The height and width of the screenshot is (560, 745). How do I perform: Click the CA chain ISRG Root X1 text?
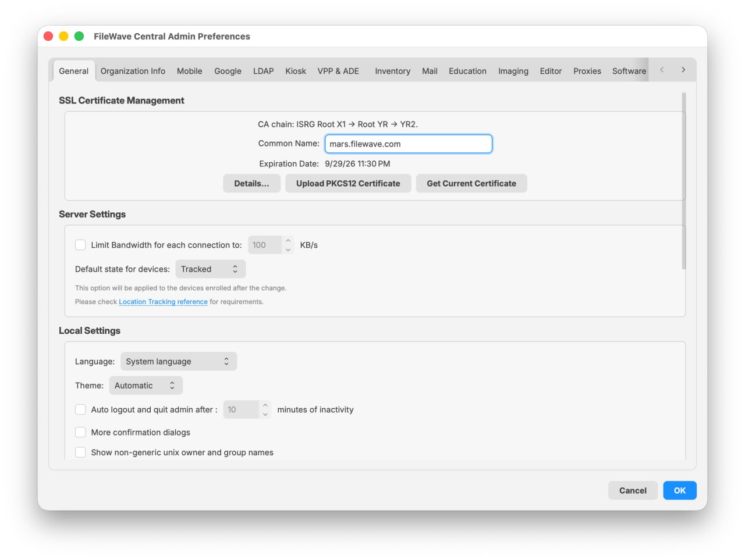pos(338,124)
